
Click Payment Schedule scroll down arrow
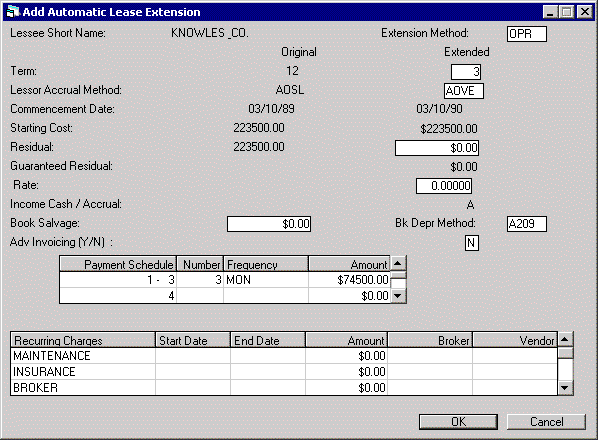398,295
